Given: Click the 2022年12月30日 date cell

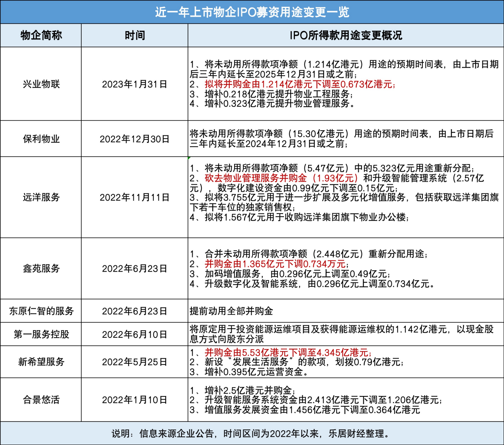Looking at the screenshot, I should click(x=135, y=139).
